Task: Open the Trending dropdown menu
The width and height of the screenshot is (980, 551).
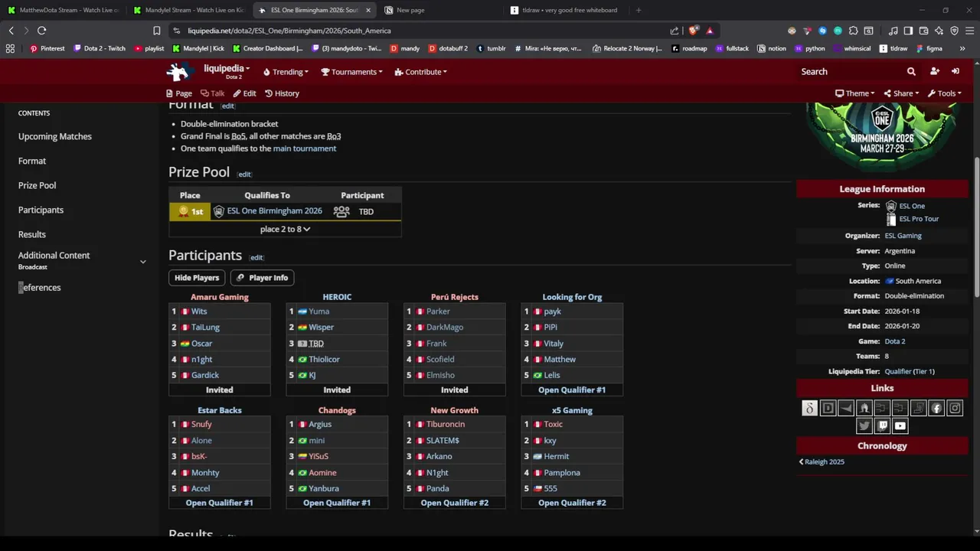Action: [x=286, y=72]
